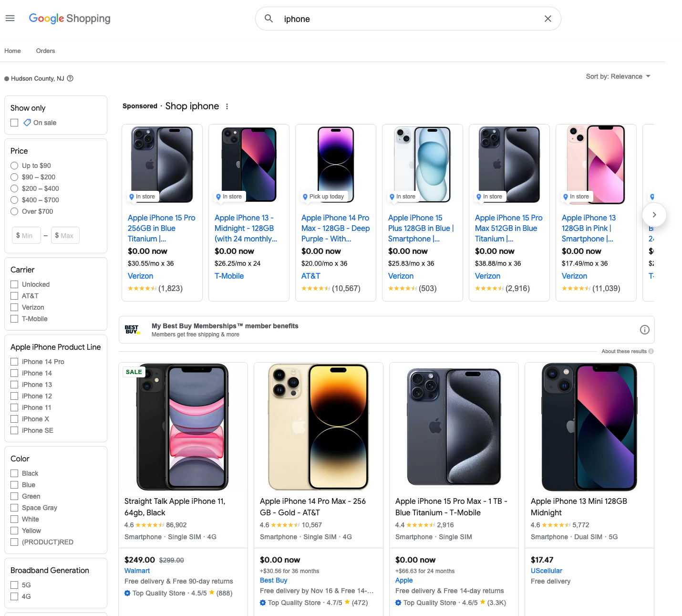The width and height of the screenshot is (682, 616).
Task: Open the Orders tab
Action: coord(45,51)
